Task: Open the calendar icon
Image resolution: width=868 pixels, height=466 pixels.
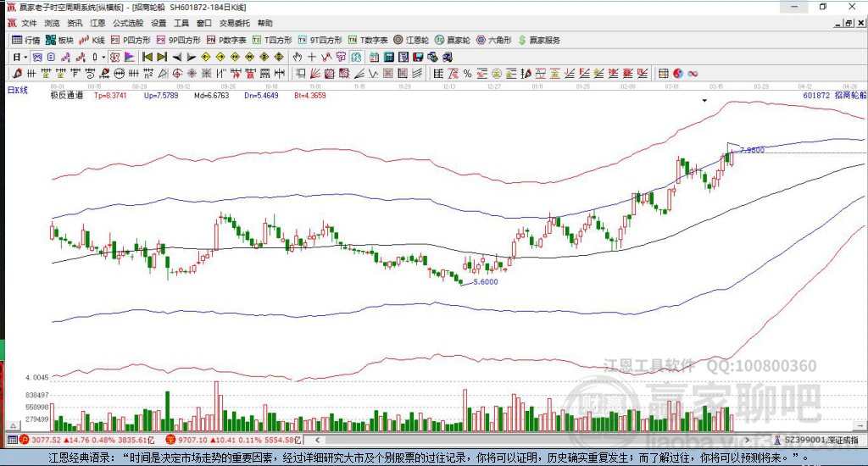Action: click(x=374, y=57)
